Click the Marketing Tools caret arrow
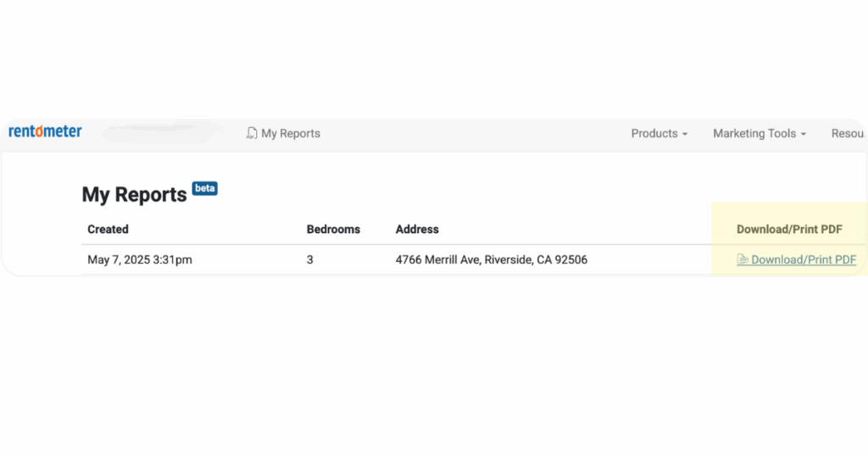This screenshot has width=868, height=456. coord(804,135)
